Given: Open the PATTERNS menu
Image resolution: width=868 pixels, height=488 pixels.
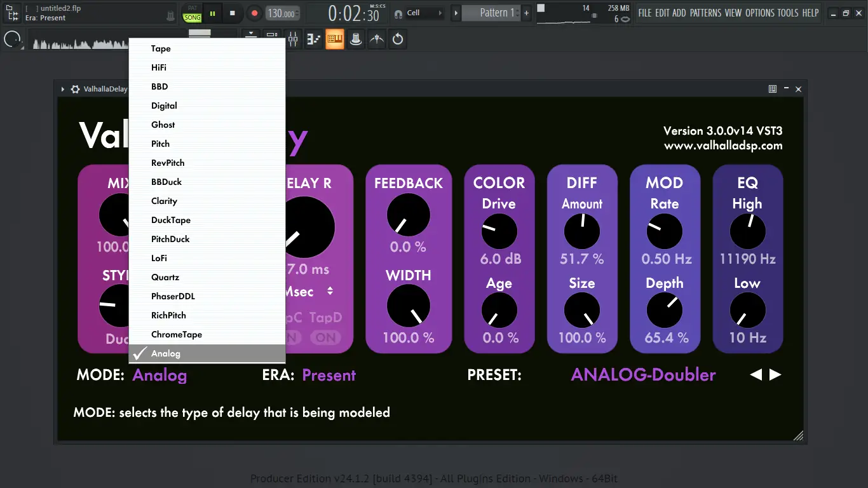Looking at the screenshot, I should click(x=705, y=13).
